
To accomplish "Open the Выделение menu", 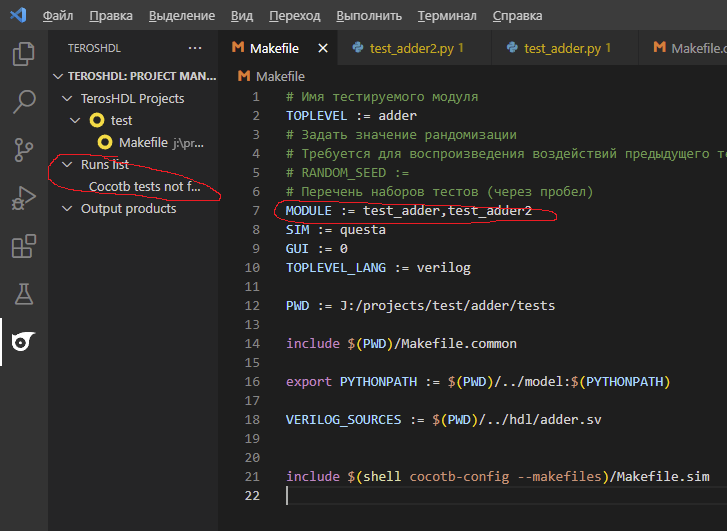I will tap(182, 16).
